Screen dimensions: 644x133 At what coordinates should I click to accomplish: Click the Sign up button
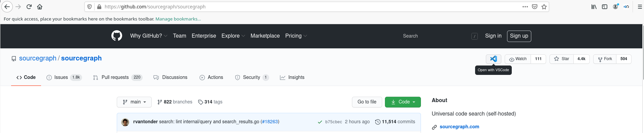[x=519, y=36]
